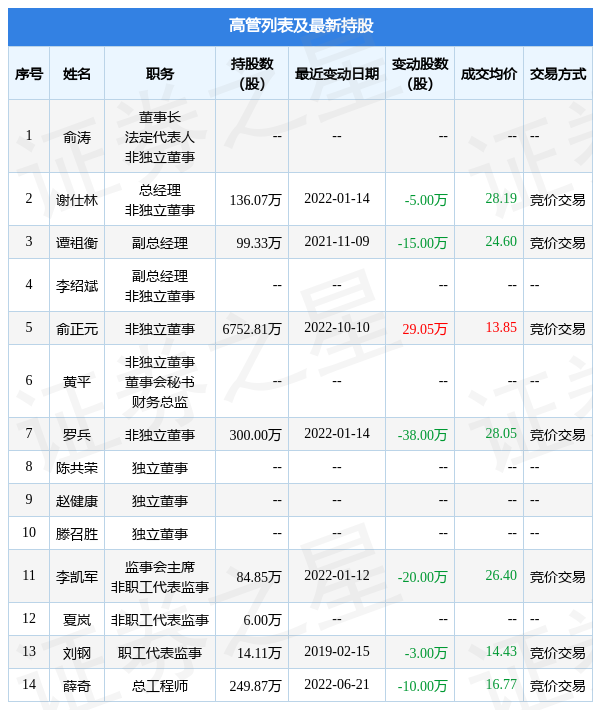Screen dimensions: 593x710
Task: Click the average price 28.05
Action: [x=501, y=433]
